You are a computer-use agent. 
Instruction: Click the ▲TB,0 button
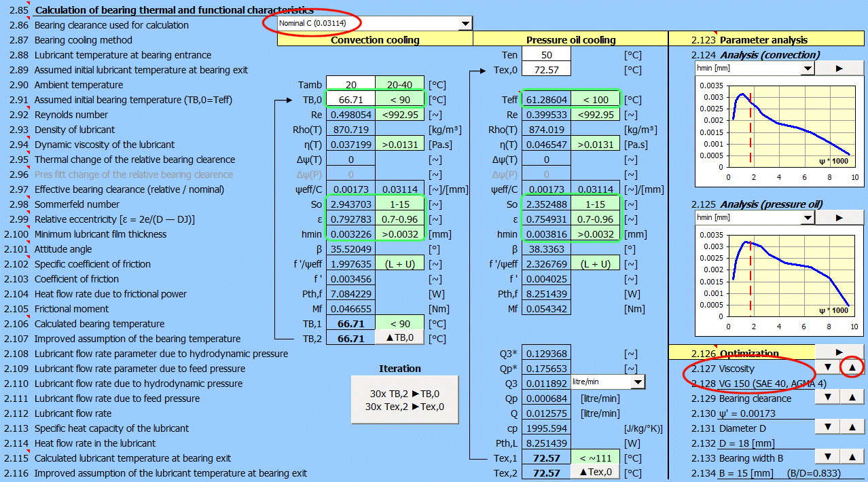pos(399,338)
